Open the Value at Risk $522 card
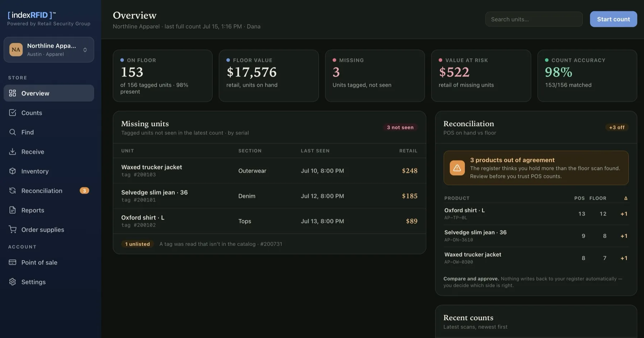The width and height of the screenshot is (644, 338). (481, 76)
